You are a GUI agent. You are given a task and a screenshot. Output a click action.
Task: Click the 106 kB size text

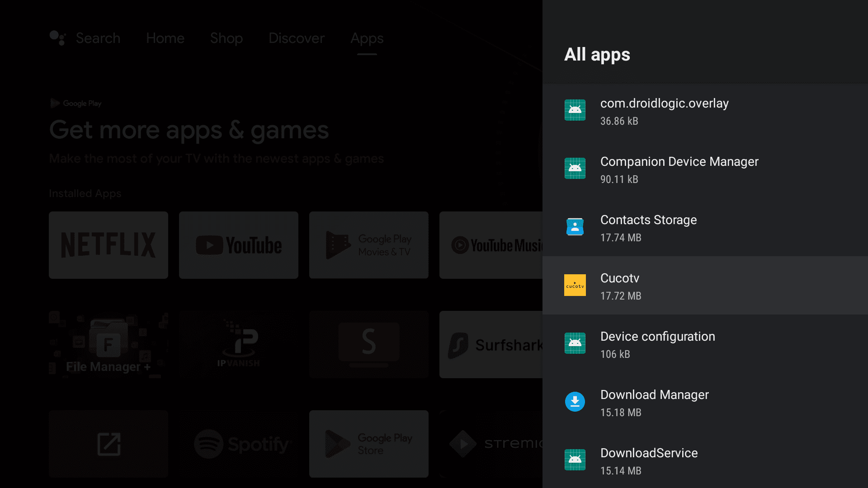[x=615, y=354]
